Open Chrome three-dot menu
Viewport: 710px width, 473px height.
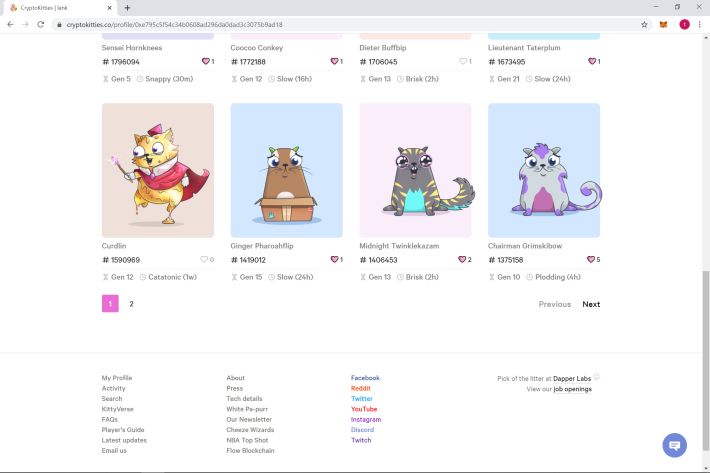click(700, 24)
